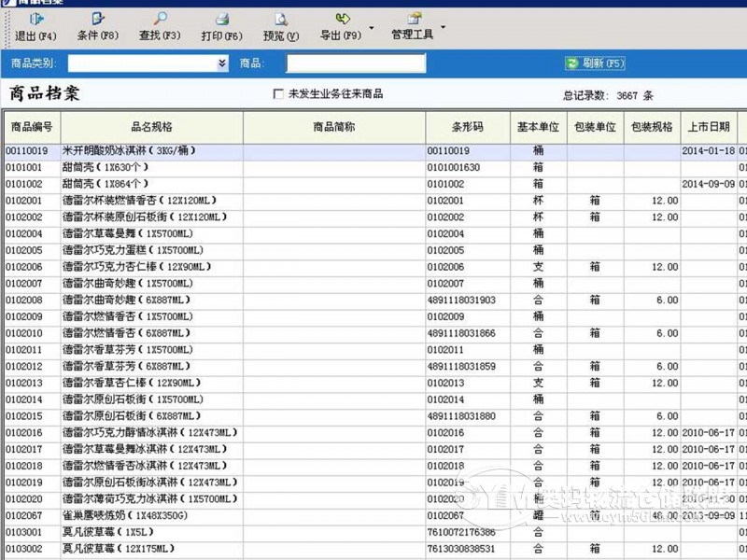This screenshot has height=560, width=747.
Task: Click barcode 4891118031866 cell
Action: pos(468,333)
